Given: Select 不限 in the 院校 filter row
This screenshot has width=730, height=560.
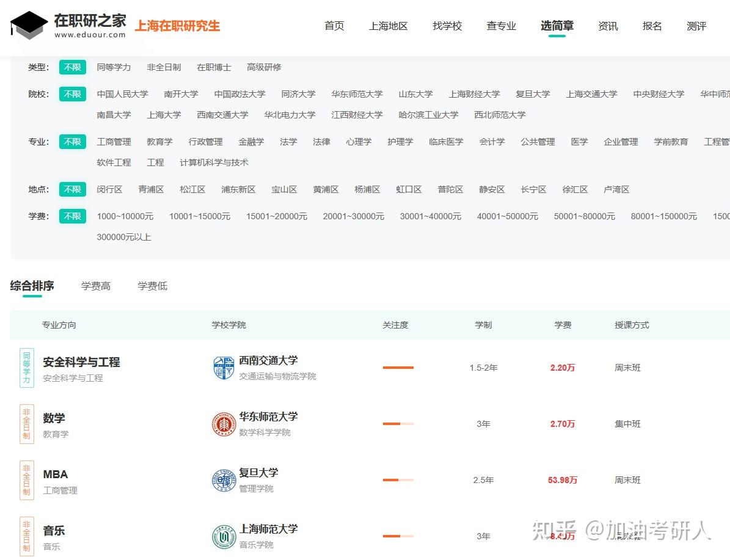Looking at the screenshot, I should (73, 94).
